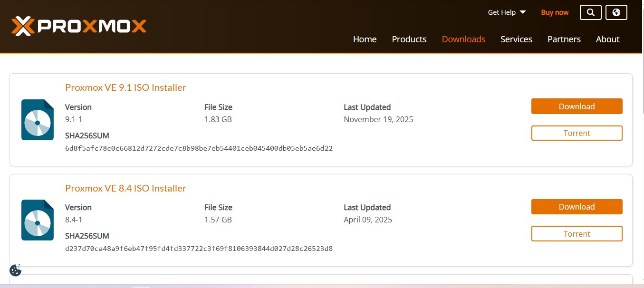Open the About menu
The height and width of the screenshot is (288, 644).
coord(607,39)
